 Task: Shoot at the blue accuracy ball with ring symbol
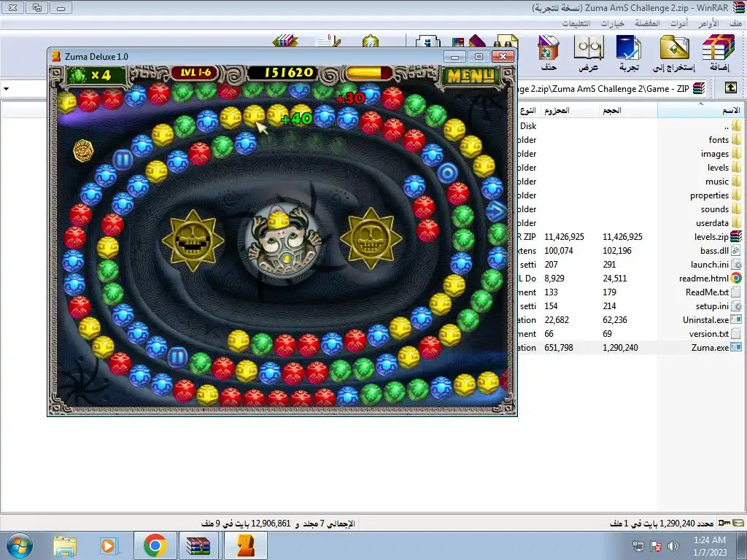click(x=447, y=173)
